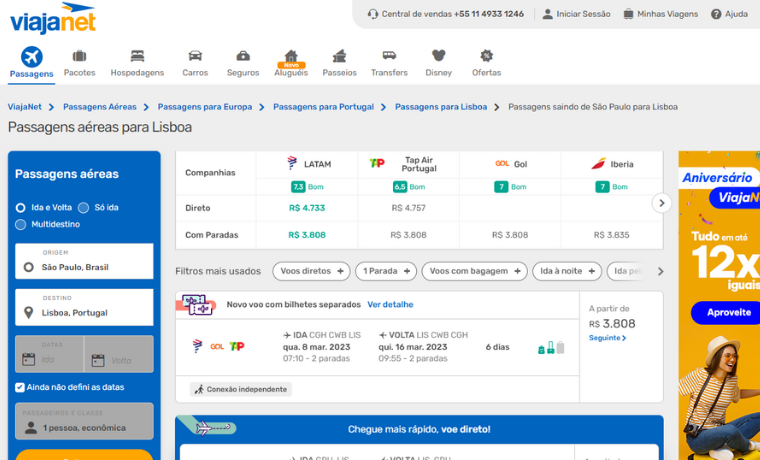Viewport: 760px width, 460px height.
Task: Select Só ida radio option
Action: [83, 208]
